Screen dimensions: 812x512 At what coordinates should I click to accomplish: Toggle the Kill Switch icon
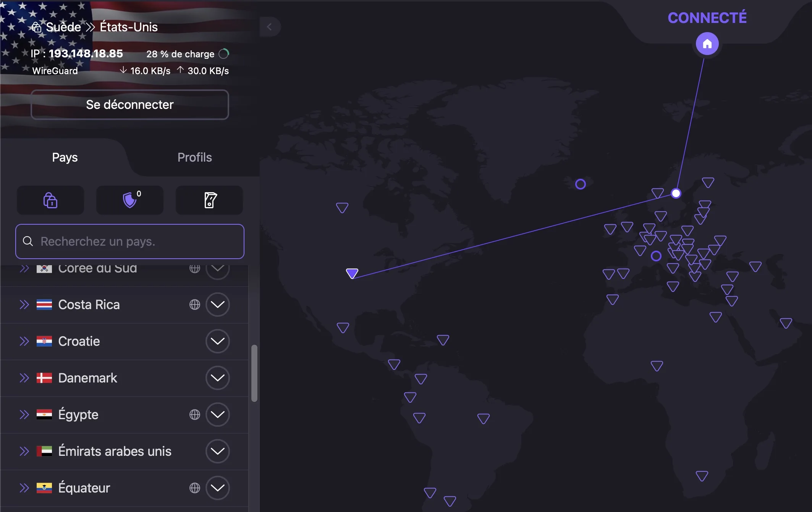point(209,200)
